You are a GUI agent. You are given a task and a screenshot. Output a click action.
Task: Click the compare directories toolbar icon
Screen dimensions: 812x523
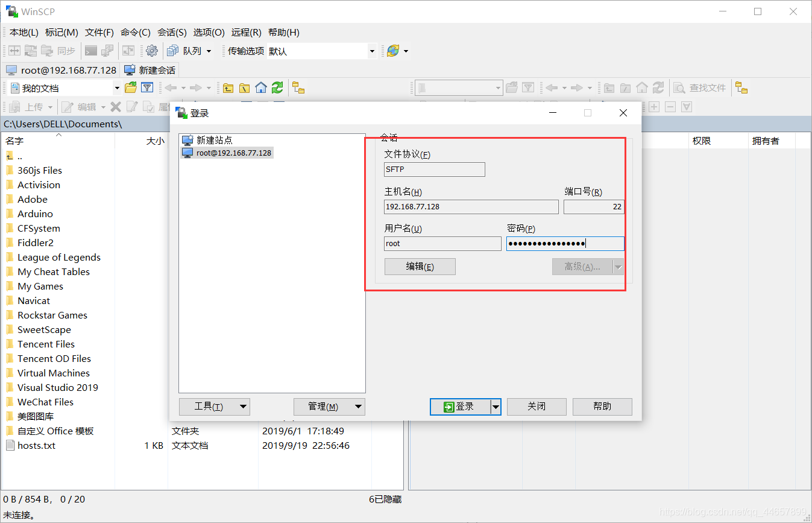[14, 51]
